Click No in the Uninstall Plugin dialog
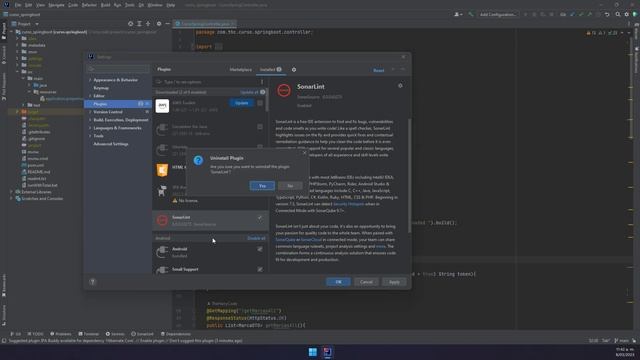 coord(290,186)
